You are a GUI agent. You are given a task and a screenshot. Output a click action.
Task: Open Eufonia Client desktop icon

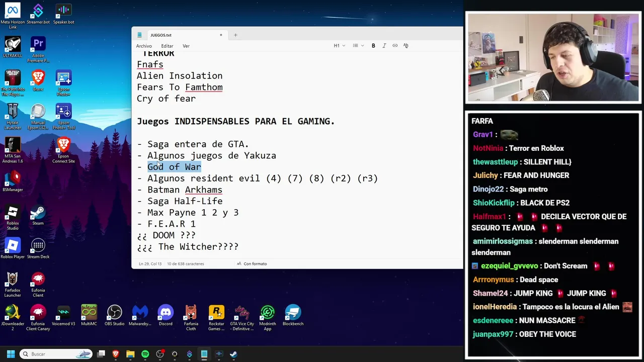pyautogui.click(x=38, y=284)
